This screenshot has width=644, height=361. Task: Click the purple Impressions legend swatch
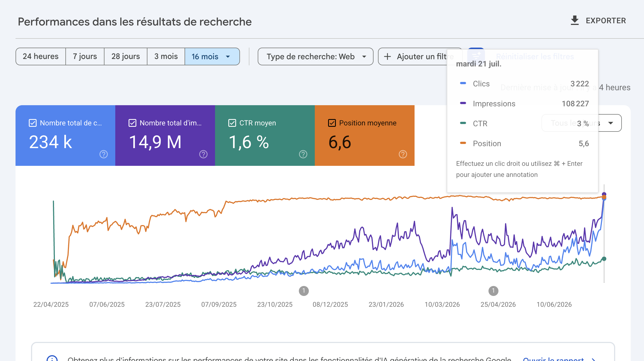point(463,103)
